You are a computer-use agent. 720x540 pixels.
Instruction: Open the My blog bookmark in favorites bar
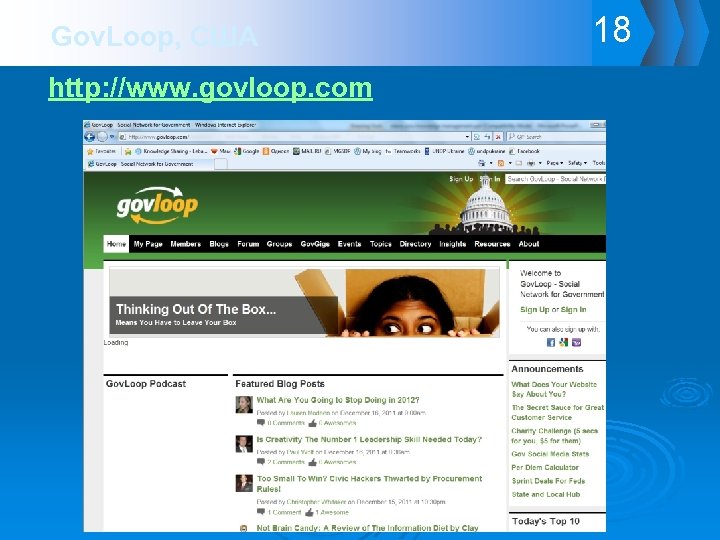tap(368, 151)
